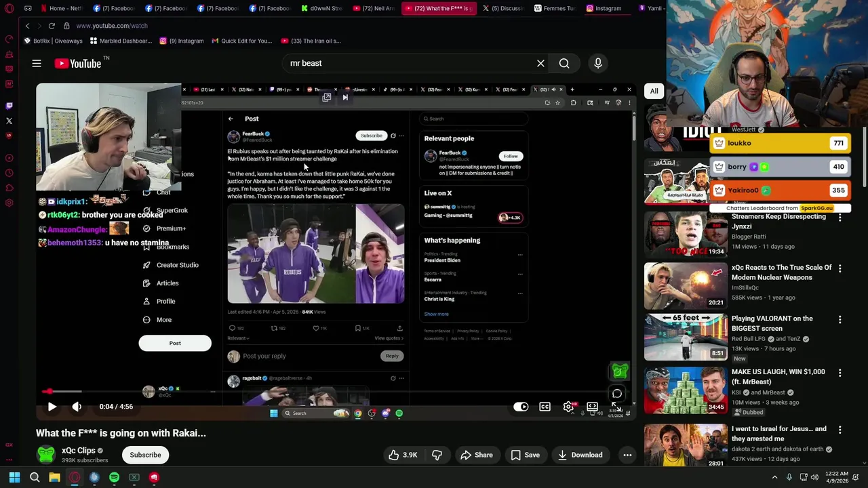The image size is (868, 488).
Task: Open options for 'MAKE US LAUGH, WIN $1,000'
Action: [x=840, y=373]
